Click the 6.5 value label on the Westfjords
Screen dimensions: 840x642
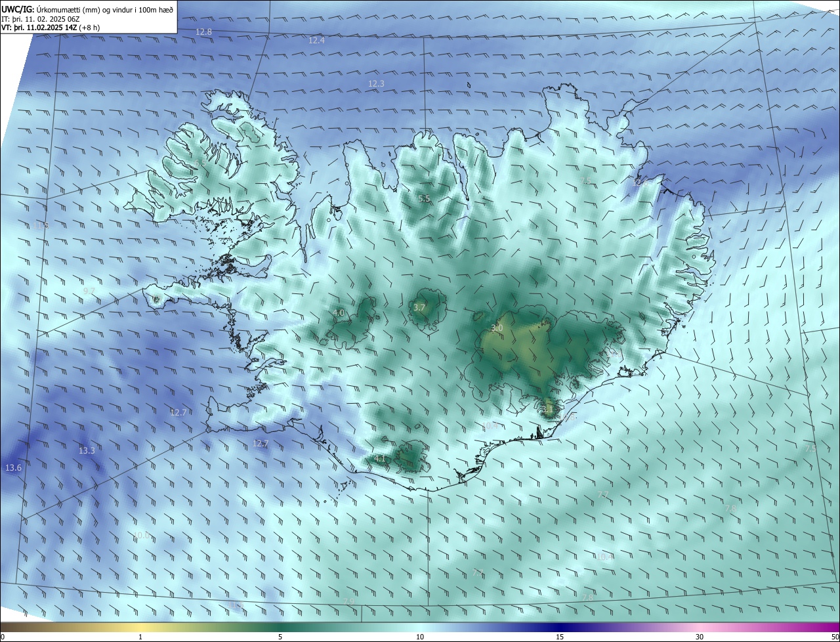click(199, 163)
